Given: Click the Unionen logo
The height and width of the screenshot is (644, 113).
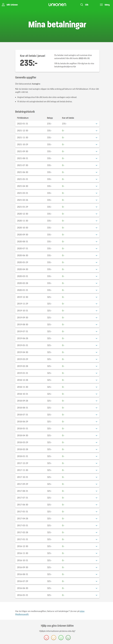Looking at the screenshot, I should (57, 5).
